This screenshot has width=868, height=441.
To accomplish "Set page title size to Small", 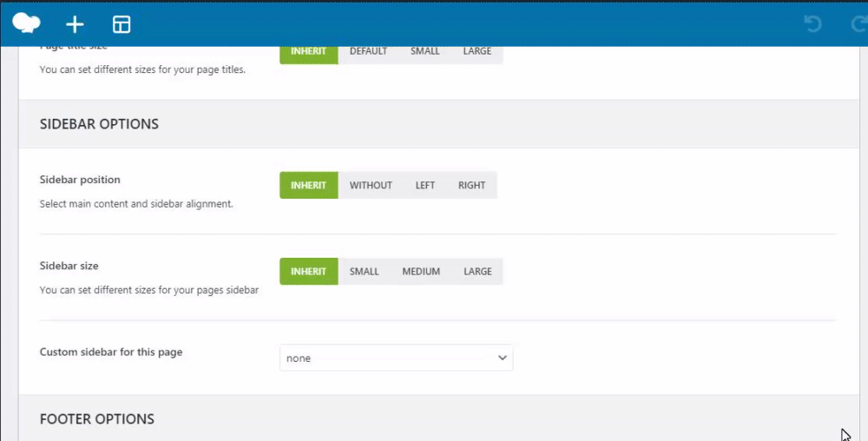I will (425, 54).
